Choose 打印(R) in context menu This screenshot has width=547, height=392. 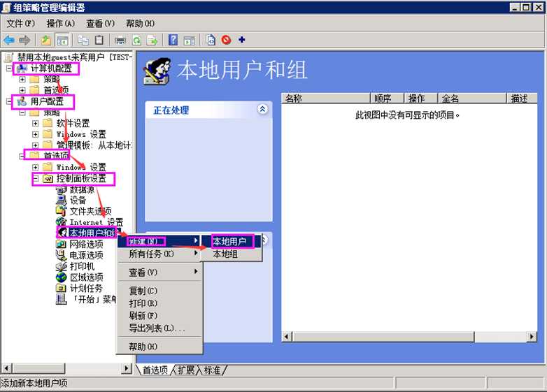[x=159, y=303]
